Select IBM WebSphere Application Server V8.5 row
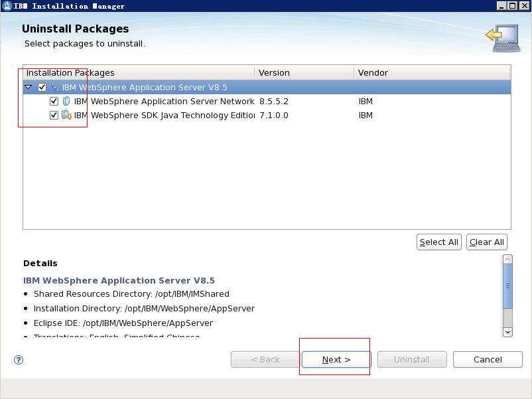 [x=267, y=87]
